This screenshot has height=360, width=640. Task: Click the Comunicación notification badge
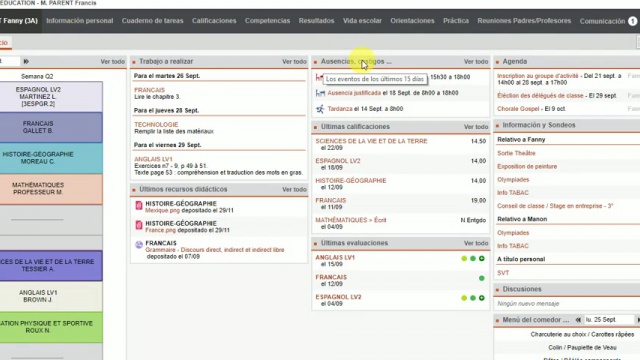[x=632, y=21]
